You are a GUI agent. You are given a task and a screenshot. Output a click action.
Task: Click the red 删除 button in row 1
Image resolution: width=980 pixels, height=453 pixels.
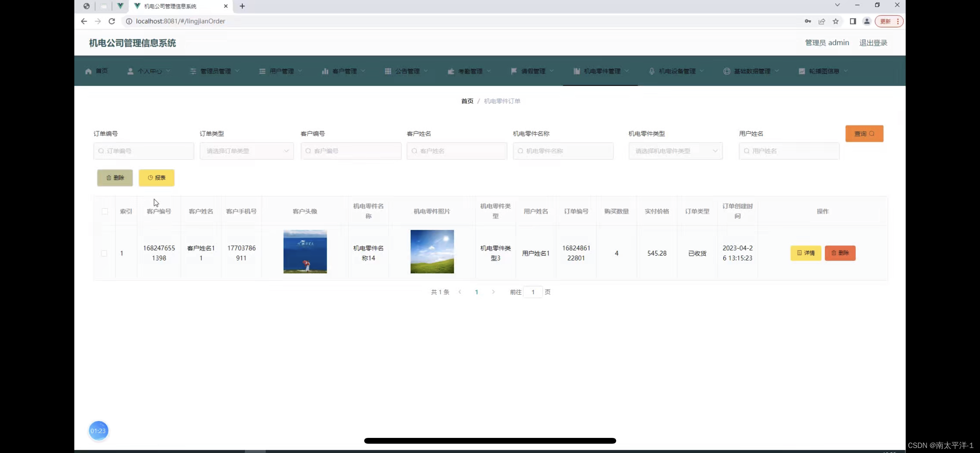(x=840, y=253)
